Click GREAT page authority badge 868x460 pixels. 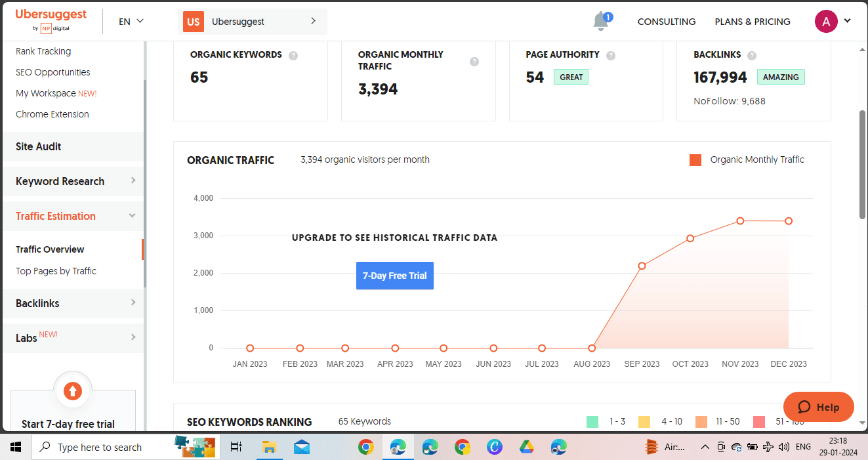click(571, 77)
